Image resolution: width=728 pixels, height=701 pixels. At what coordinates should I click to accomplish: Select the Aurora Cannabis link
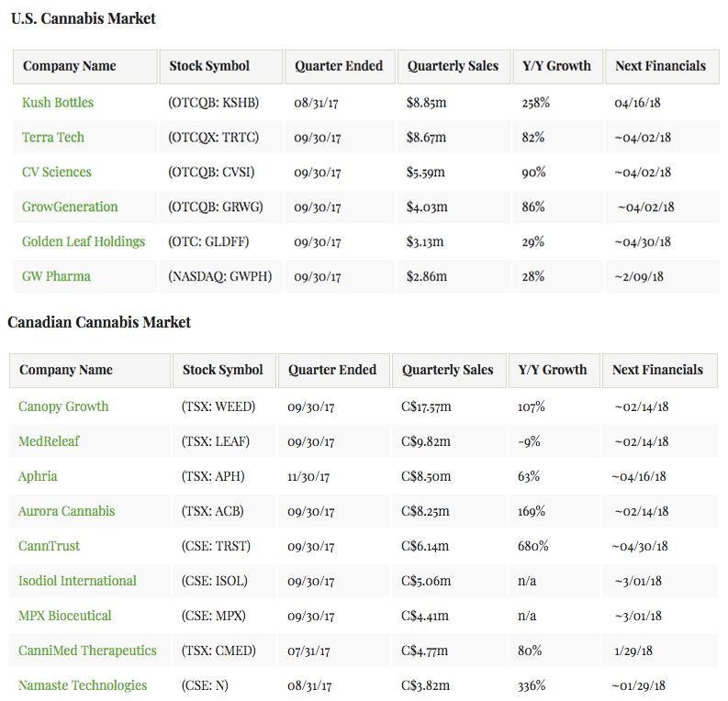point(67,511)
